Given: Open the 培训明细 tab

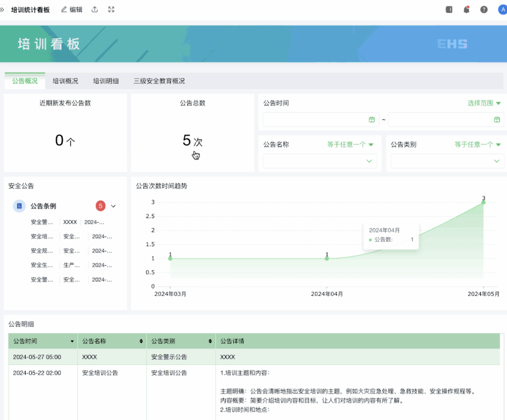Looking at the screenshot, I should tap(106, 81).
